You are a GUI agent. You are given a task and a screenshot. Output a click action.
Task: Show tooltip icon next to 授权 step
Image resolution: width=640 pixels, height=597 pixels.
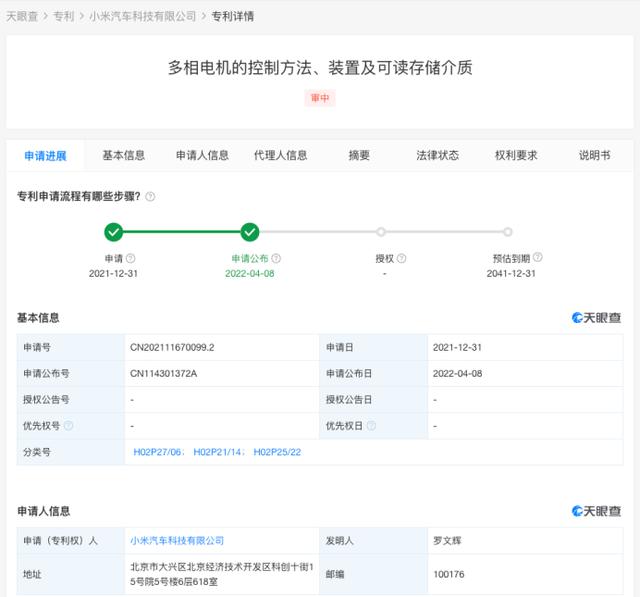[402, 258]
